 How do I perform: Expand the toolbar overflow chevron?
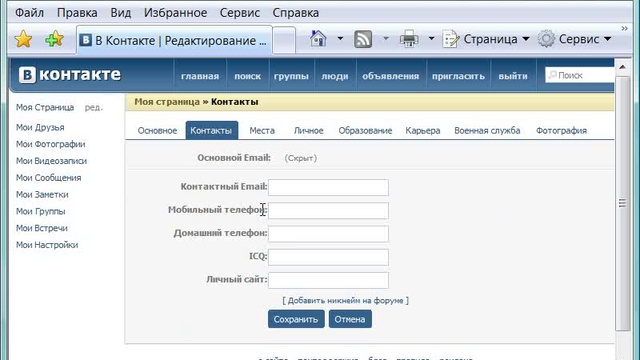point(624,28)
